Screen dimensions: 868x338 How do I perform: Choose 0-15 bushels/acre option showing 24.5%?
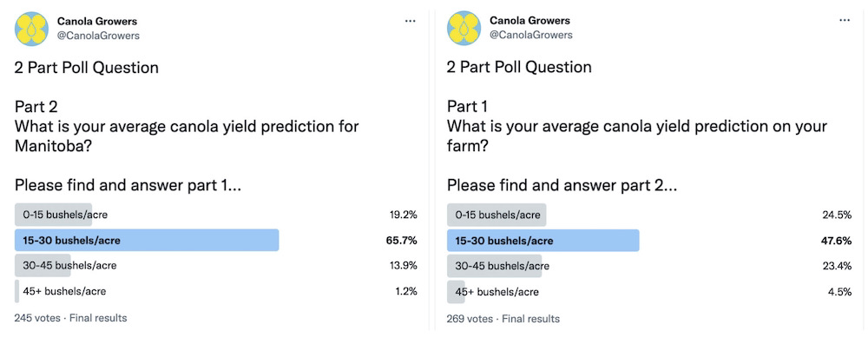pos(648,215)
